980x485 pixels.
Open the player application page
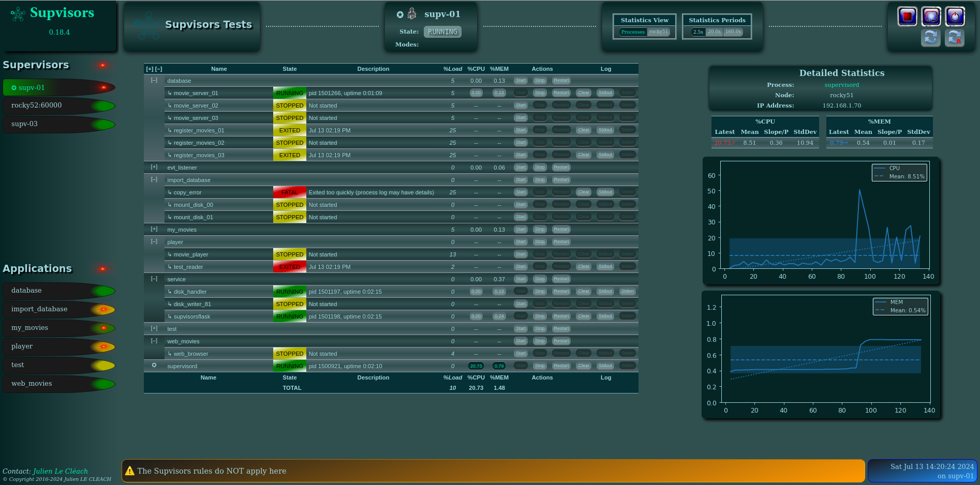coord(58,347)
